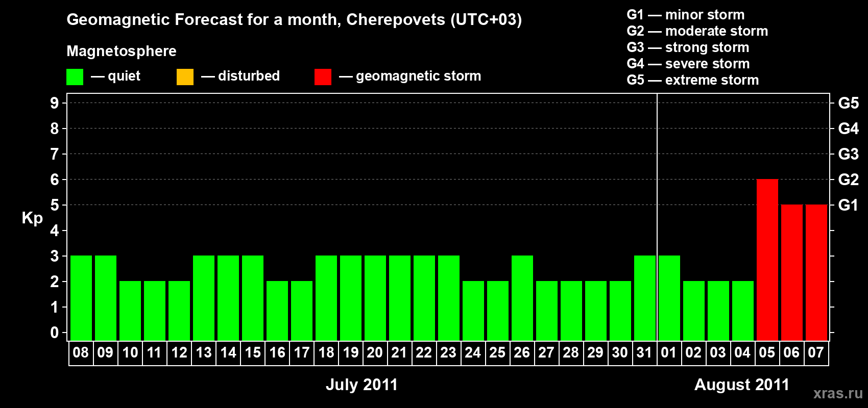
Task: Click the green bar for July 23
Action: pyautogui.click(x=449, y=298)
